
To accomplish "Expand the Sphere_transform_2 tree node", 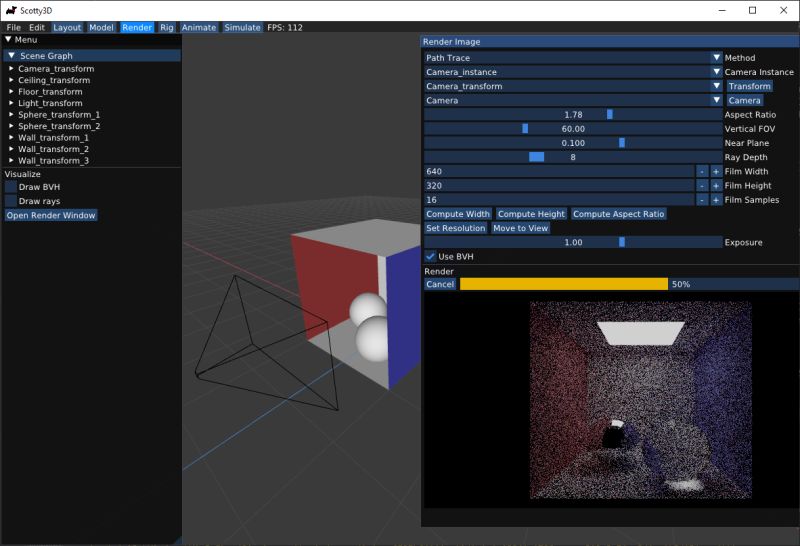I will 11,126.
